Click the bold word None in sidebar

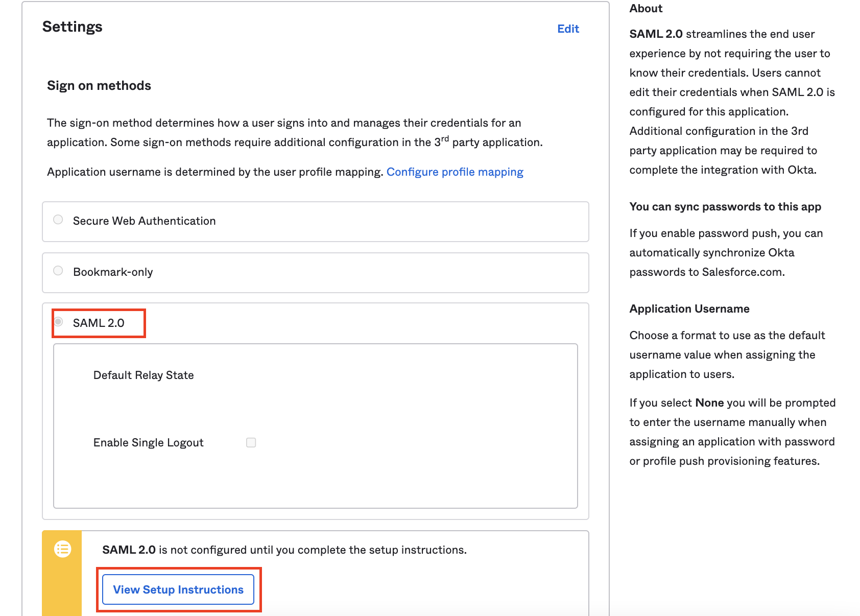(709, 402)
